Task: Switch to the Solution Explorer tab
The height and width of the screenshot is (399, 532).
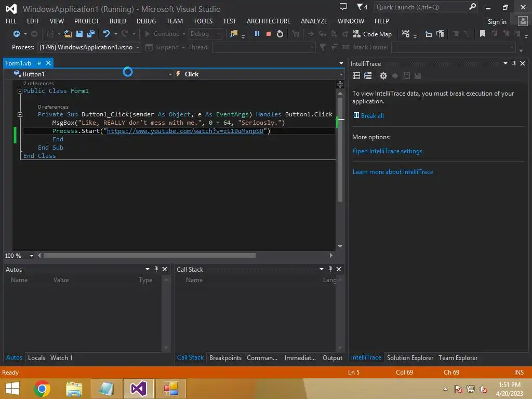Action: point(410,358)
